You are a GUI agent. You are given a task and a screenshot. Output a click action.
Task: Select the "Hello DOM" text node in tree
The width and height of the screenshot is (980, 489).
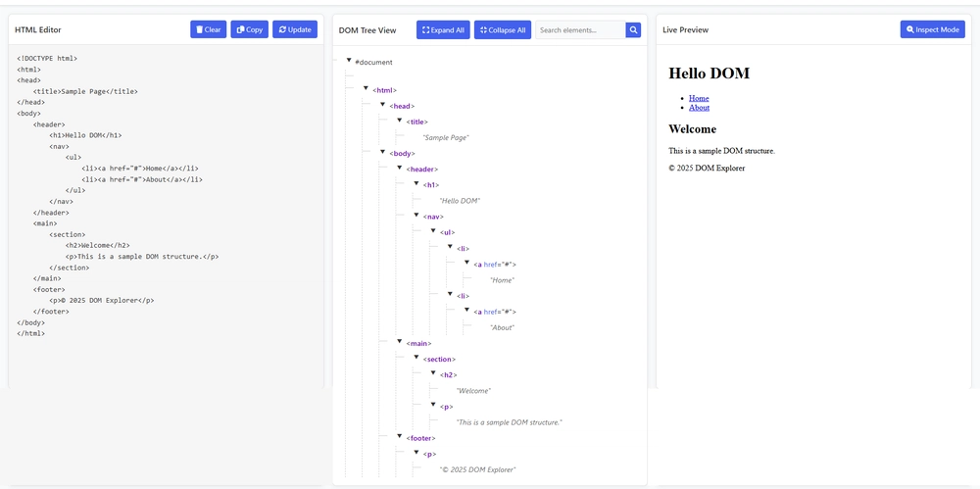(460, 201)
